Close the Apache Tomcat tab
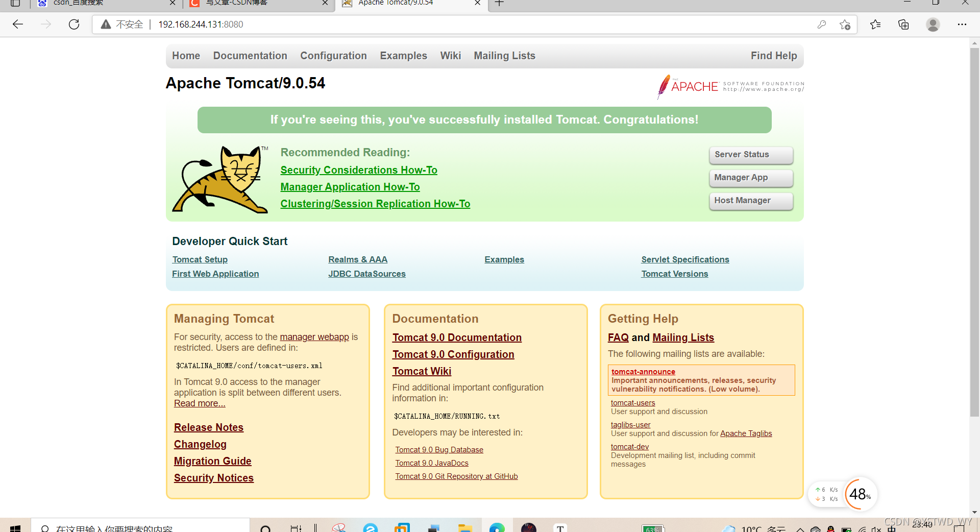This screenshot has width=980, height=532. point(477,3)
